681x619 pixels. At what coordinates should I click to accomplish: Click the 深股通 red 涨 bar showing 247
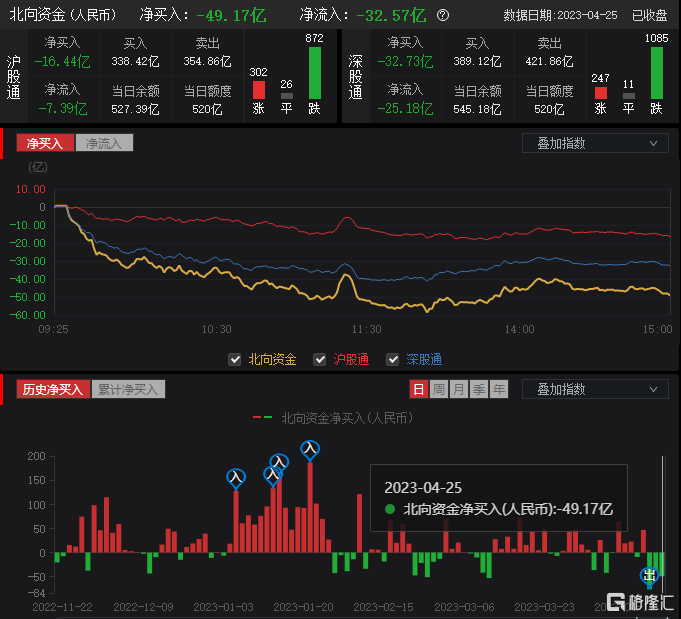click(x=601, y=93)
